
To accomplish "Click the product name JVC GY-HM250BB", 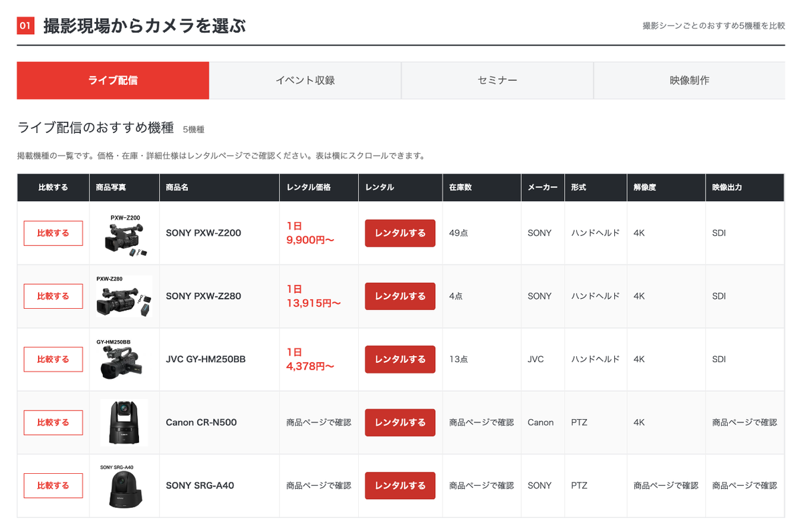I will tap(206, 360).
